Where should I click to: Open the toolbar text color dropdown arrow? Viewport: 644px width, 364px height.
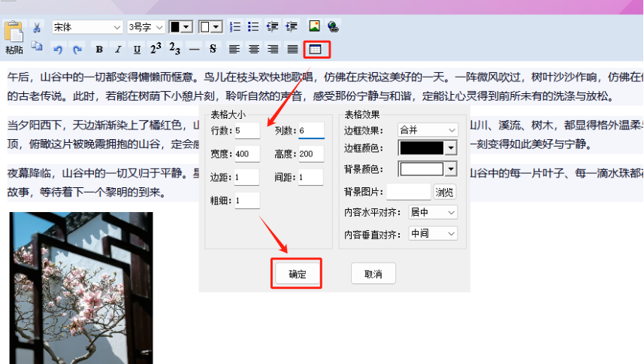[186, 27]
